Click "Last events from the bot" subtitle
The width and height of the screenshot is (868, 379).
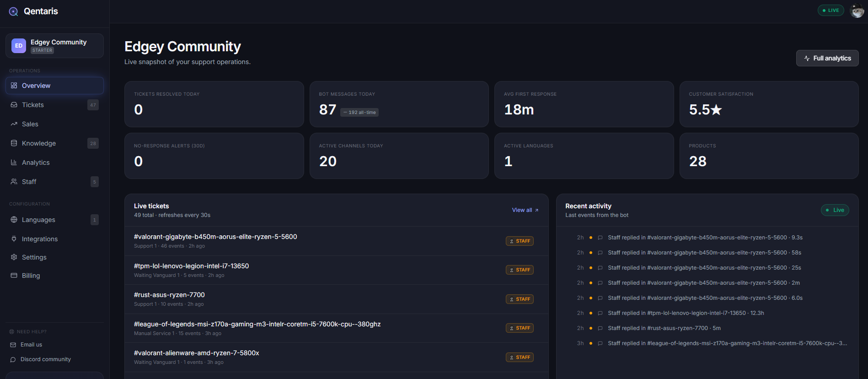coord(597,215)
